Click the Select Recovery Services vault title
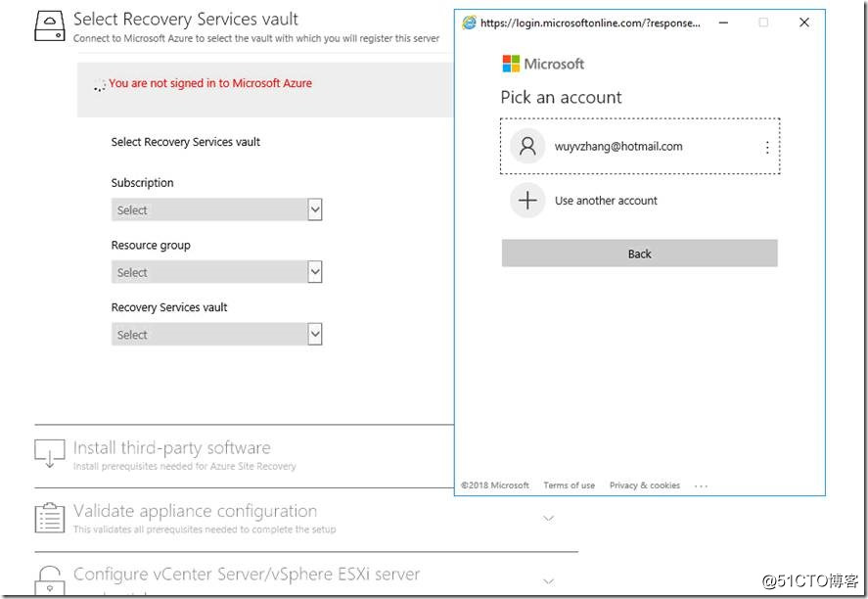Viewport: 868px width, 599px height. click(186, 20)
